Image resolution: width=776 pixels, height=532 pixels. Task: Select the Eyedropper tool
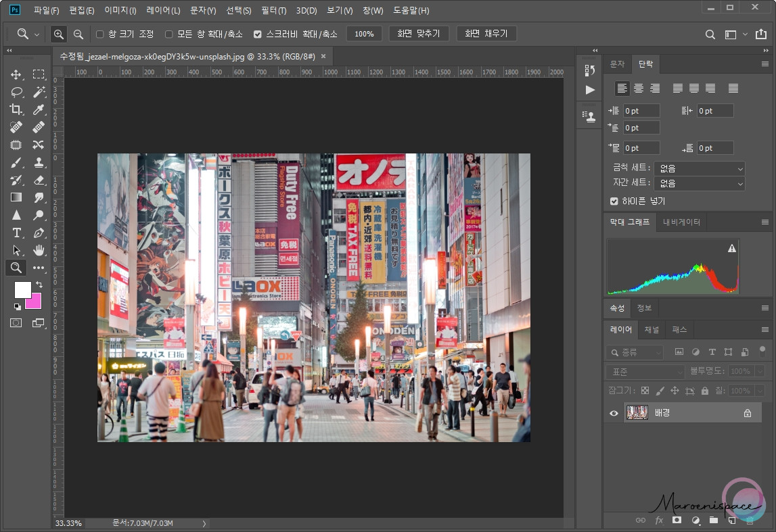coord(39,110)
